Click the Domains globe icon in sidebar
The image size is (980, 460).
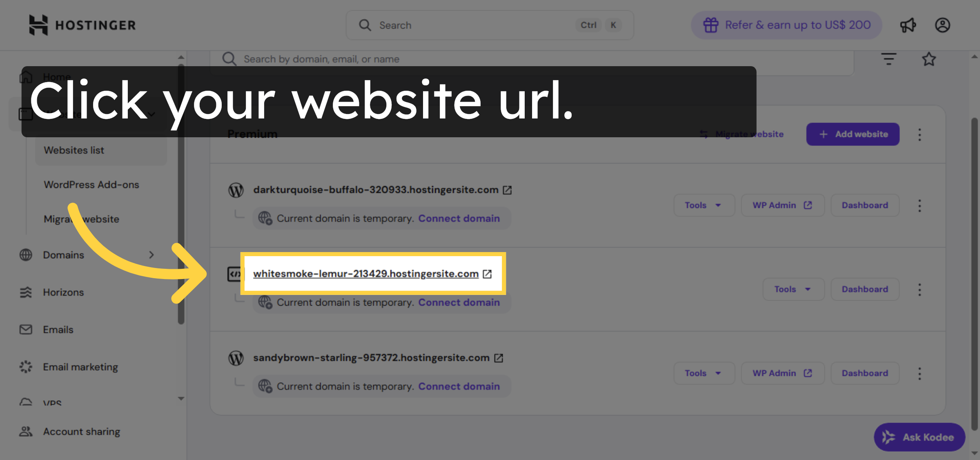click(x=25, y=255)
